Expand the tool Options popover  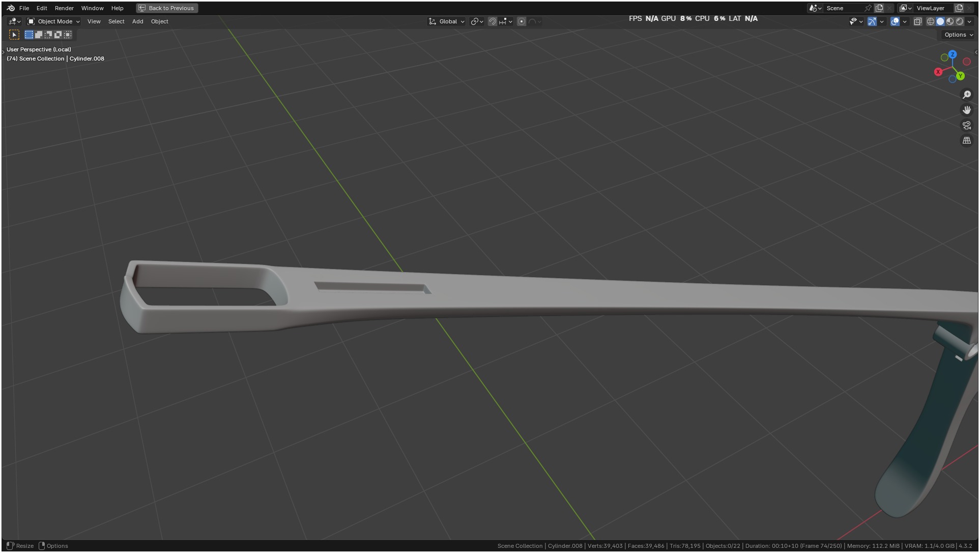click(x=958, y=35)
